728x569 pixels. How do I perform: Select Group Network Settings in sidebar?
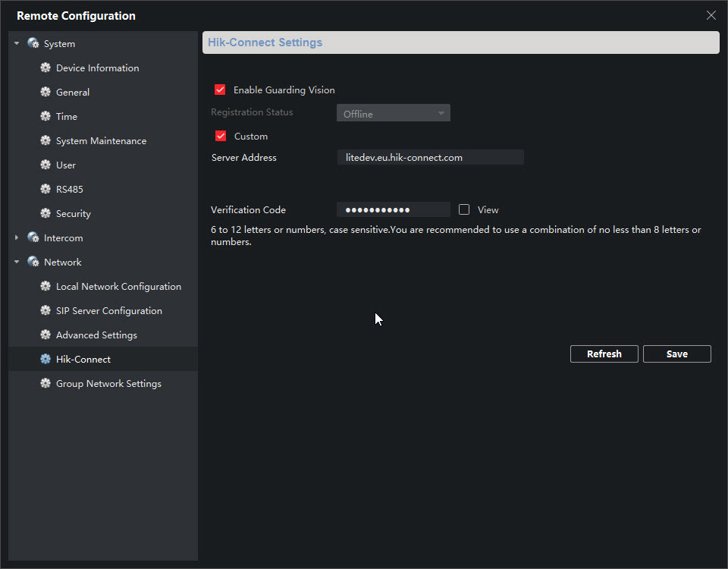coord(108,384)
